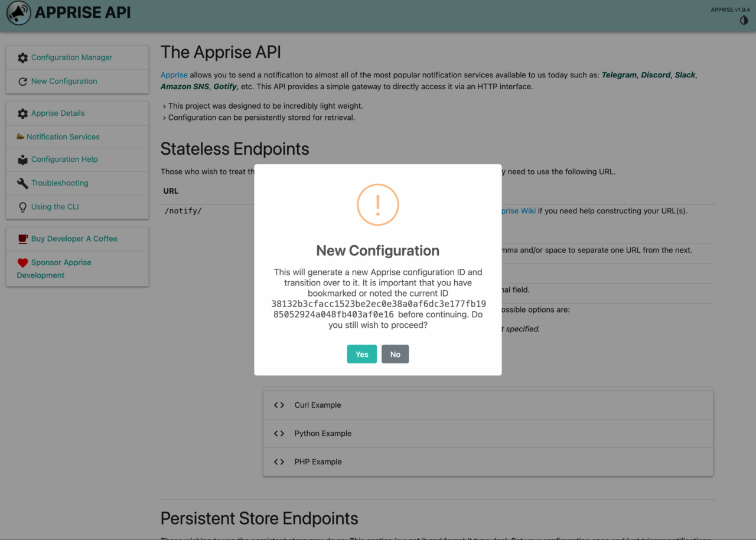756x540 pixels.
Task: Click the Configuration Help reader icon
Action: click(x=22, y=160)
